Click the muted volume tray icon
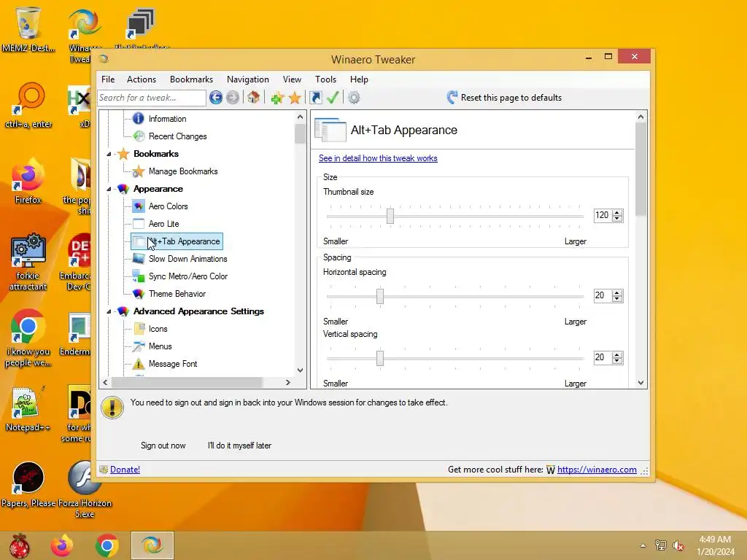Image resolution: width=747 pixels, height=560 pixels. 678,545
